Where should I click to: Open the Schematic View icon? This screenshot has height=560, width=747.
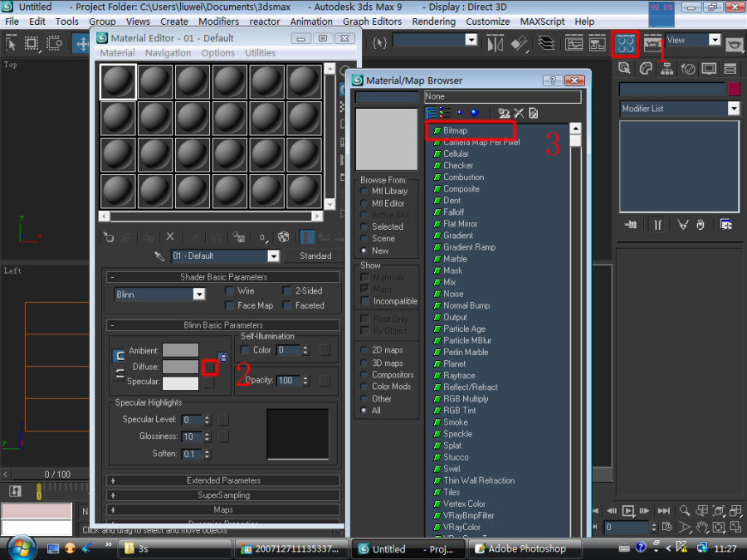pos(597,44)
